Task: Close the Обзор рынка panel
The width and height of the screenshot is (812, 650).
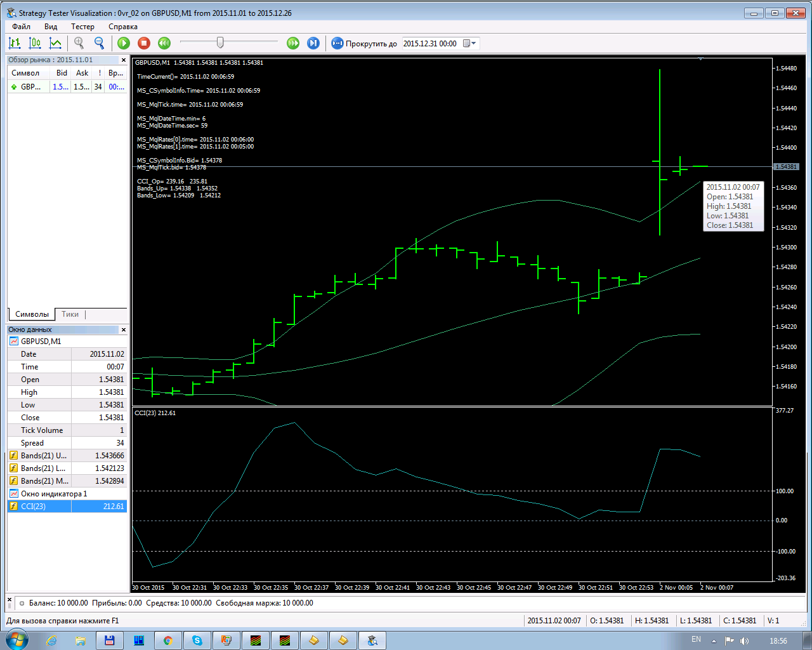Action: point(124,60)
